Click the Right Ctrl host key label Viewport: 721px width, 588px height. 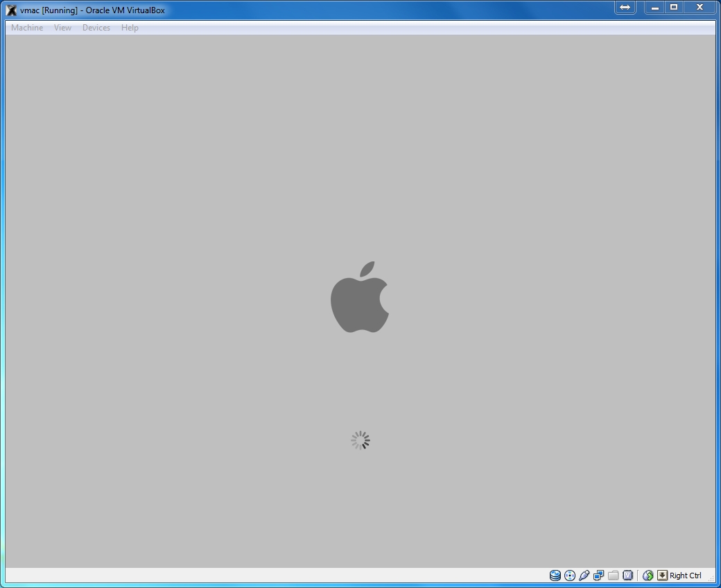tap(685, 576)
